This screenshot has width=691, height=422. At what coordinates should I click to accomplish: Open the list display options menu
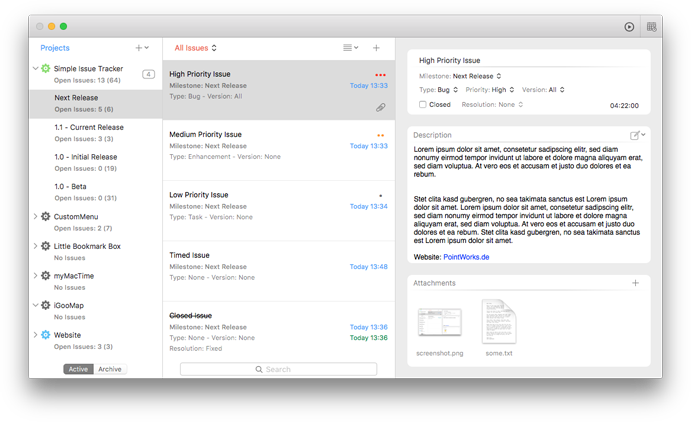350,48
